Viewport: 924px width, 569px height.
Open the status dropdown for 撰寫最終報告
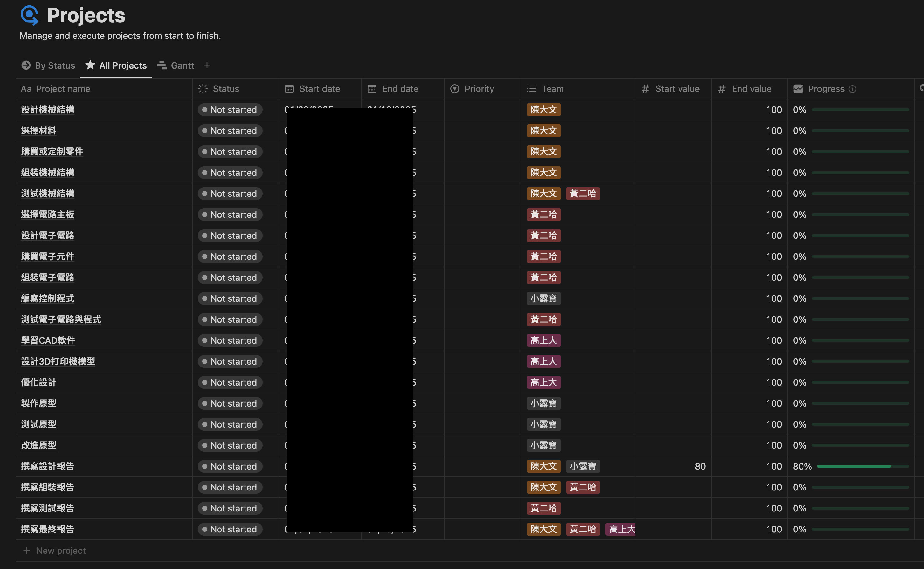[x=230, y=529]
